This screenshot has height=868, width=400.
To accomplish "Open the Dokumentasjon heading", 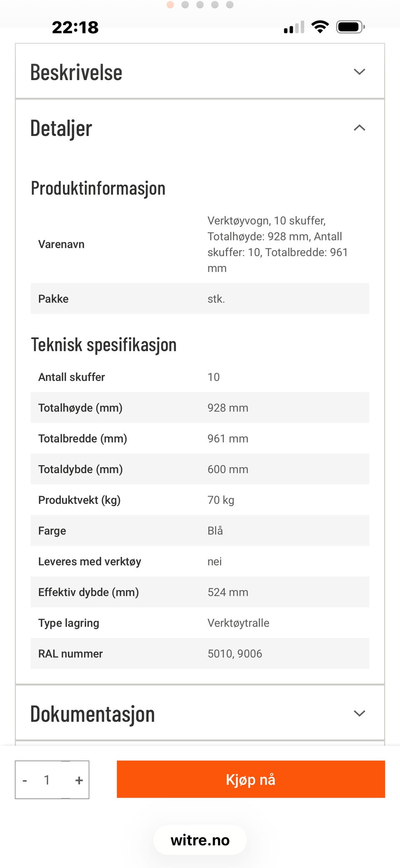I will pos(92,714).
